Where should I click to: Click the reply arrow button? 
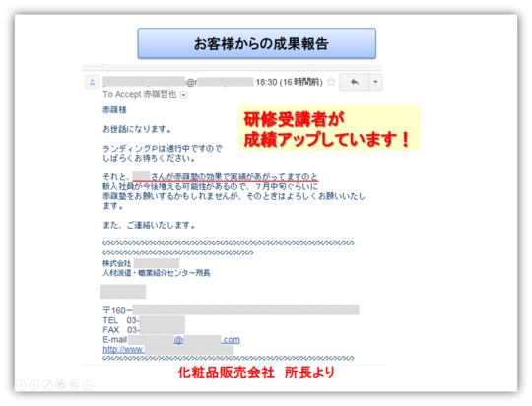(355, 82)
